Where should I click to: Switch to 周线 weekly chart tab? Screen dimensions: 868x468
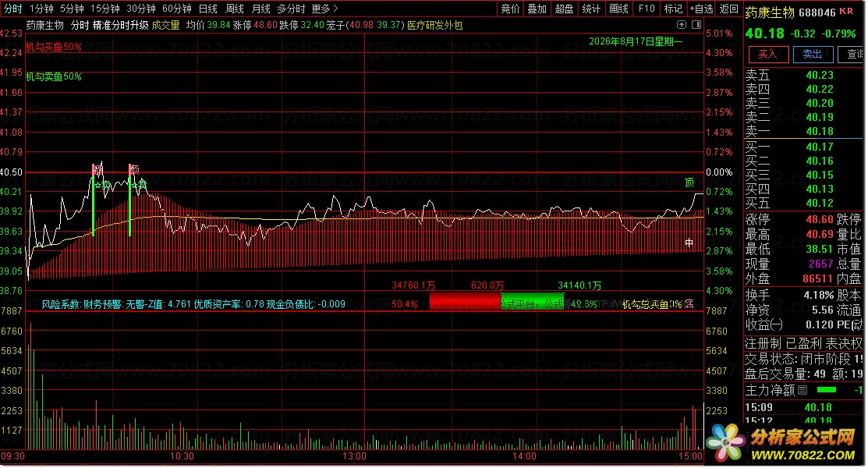234,9
